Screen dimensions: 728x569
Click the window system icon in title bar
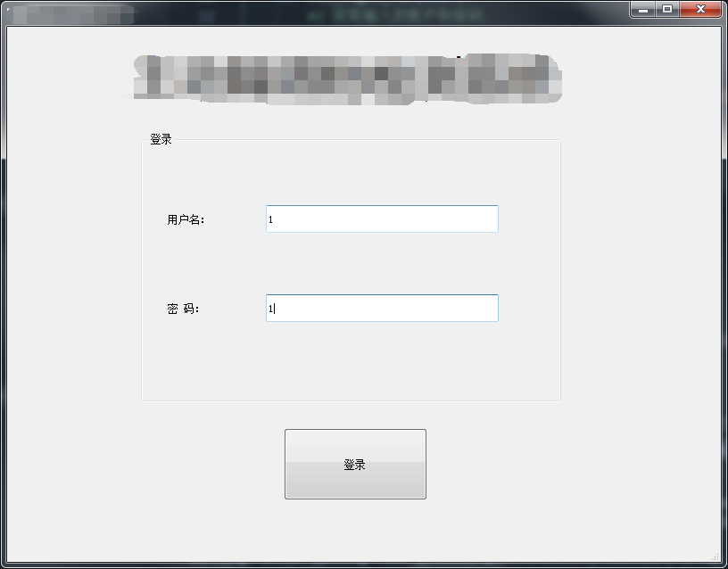coord(8,10)
